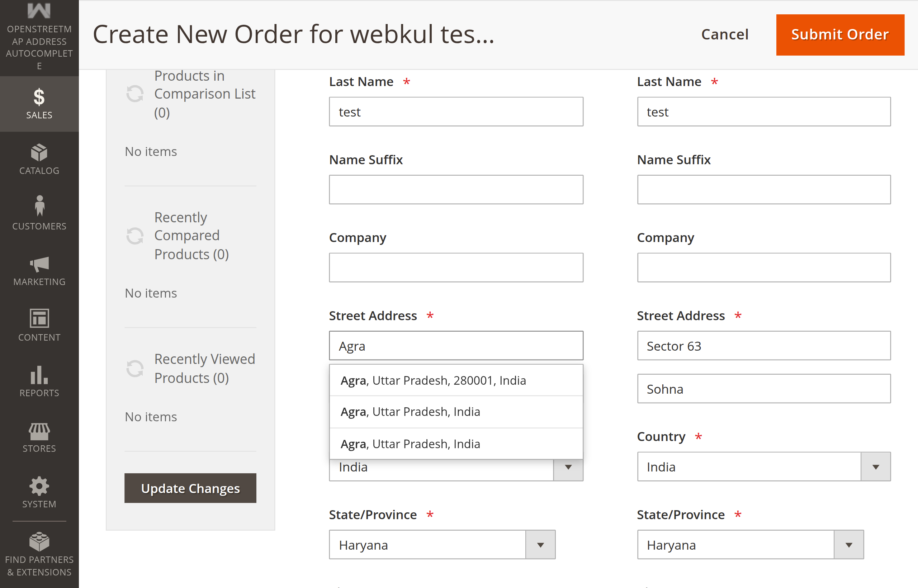Open the Sales menu
Screen dimensions: 918x588
(x=39, y=104)
